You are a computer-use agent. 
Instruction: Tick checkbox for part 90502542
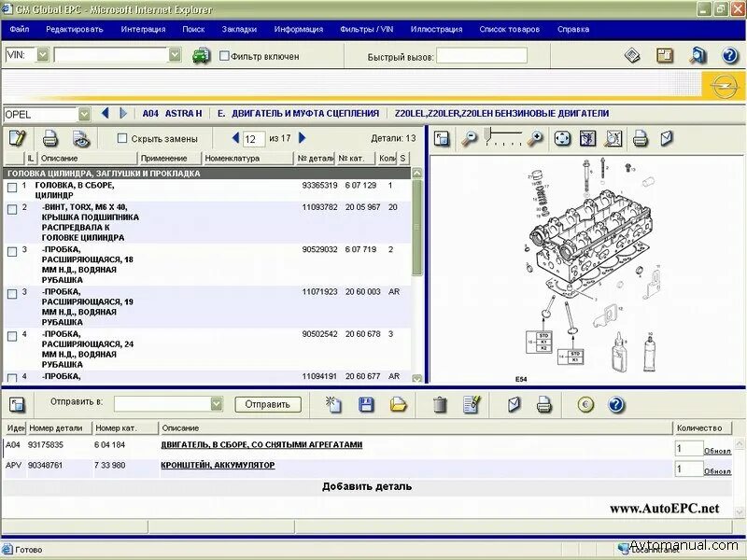click(x=12, y=336)
